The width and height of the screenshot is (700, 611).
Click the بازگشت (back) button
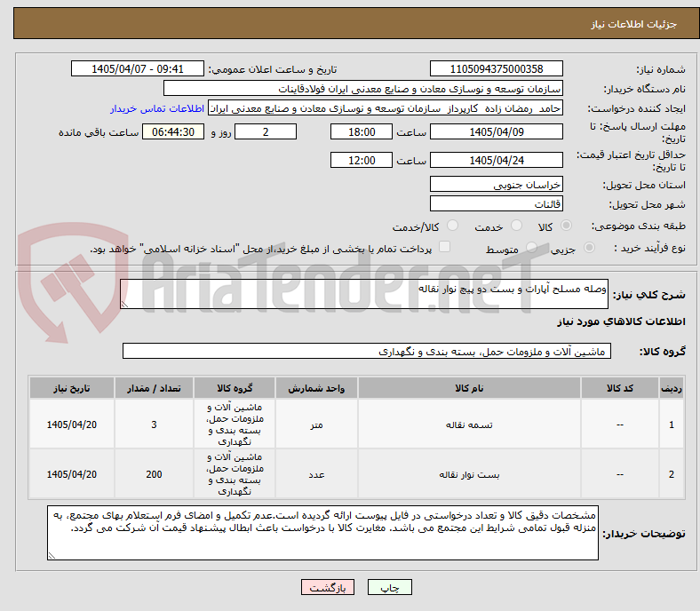328,587
